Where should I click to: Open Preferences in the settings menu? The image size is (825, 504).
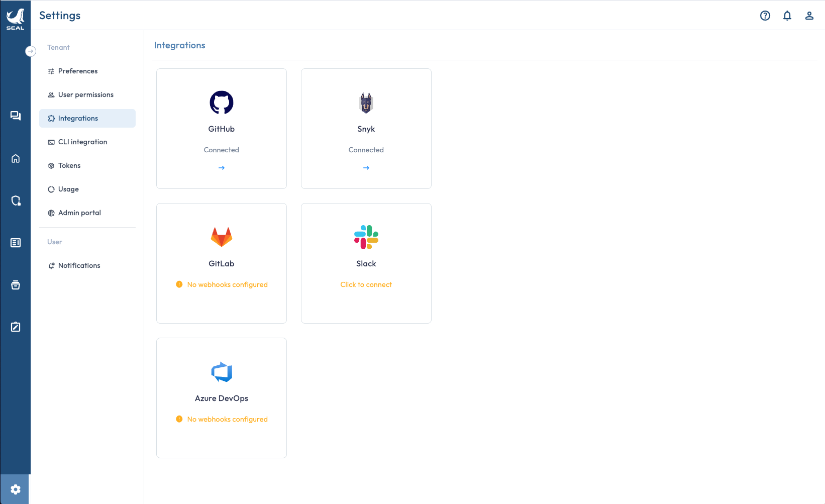(x=87, y=71)
